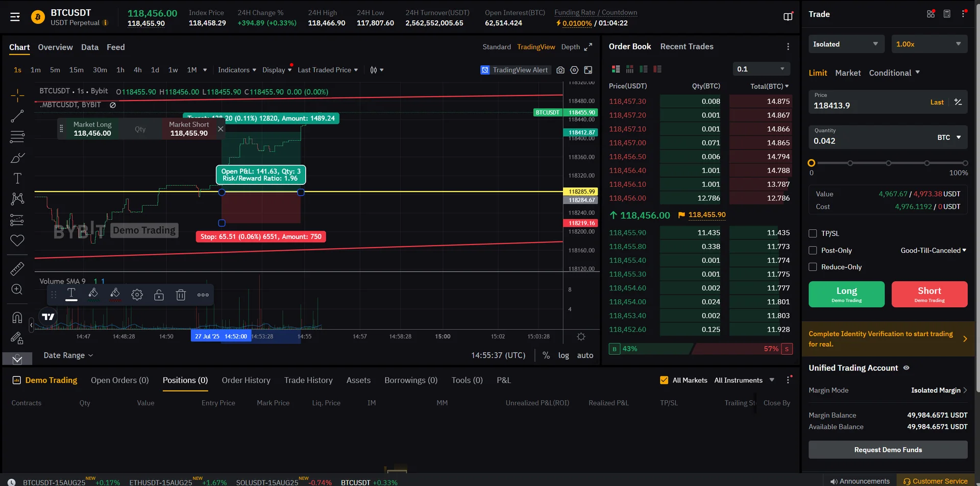Toggle the auto scale option
This screenshot has height=486, width=980.
pyautogui.click(x=585, y=355)
